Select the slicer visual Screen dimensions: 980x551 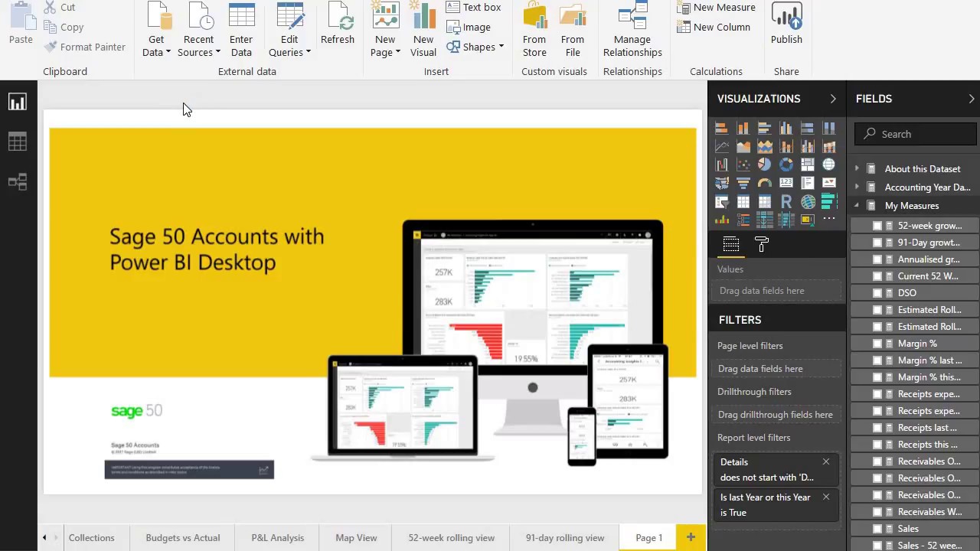722,202
